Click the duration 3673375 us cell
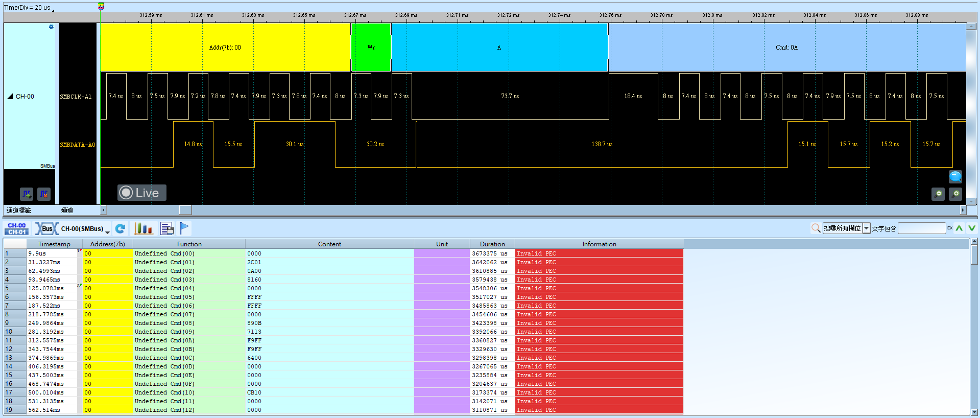Viewport: 980px width, 418px height. point(492,253)
